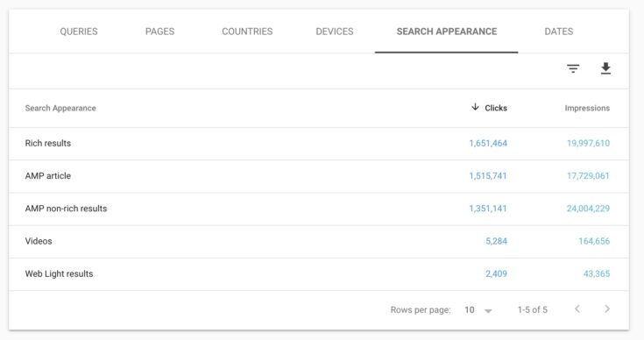
Task: Click the 5,284 clicks value
Action: [x=496, y=241]
